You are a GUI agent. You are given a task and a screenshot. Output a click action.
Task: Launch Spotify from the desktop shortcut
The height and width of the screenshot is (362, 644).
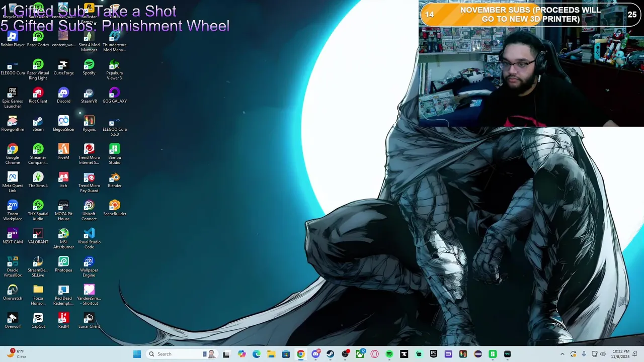pyautogui.click(x=89, y=68)
